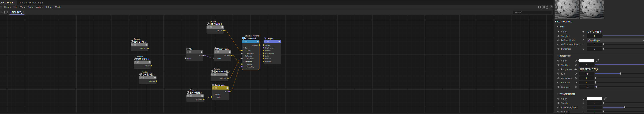The width and height of the screenshot is (644, 114).
Task: Open the Abs node's menu icon
Action: click(201, 52)
